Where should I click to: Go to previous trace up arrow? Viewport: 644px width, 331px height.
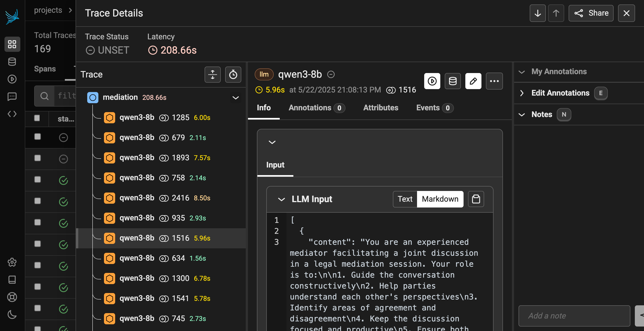[x=556, y=13]
